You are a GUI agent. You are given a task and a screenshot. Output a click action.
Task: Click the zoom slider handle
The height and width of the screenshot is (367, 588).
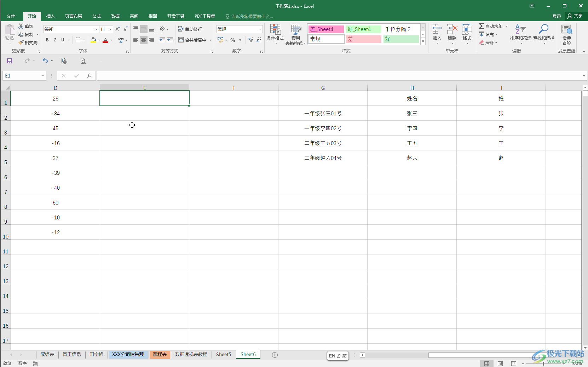tap(543, 363)
